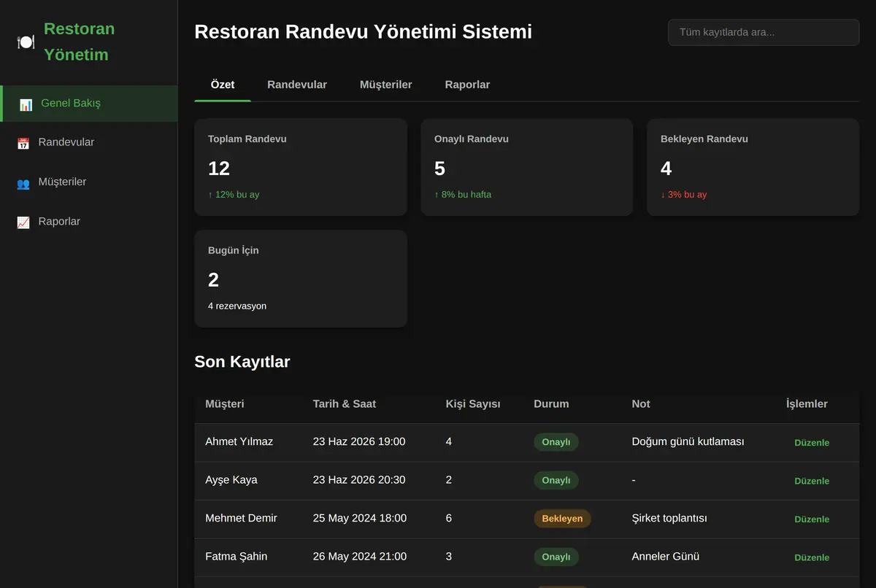The height and width of the screenshot is (588, 876).
Task: Click the Kişi Sayısı column header
Action: click(473, 403)
